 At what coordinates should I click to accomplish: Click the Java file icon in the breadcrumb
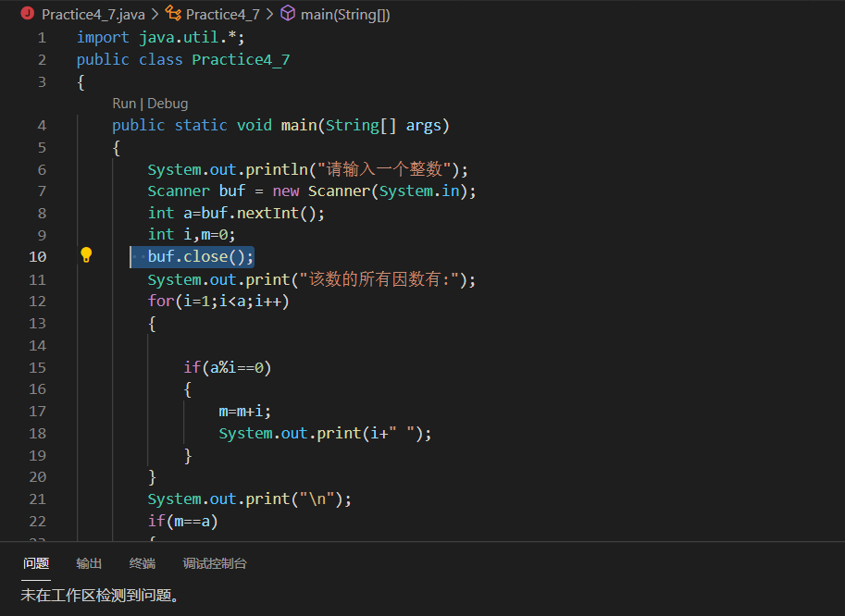(27, 14)
